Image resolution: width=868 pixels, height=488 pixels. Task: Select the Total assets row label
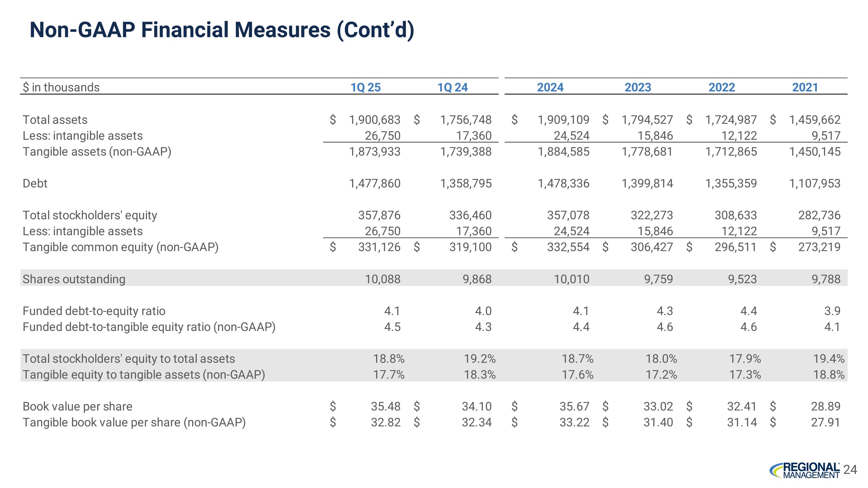(x=55, y=120)
